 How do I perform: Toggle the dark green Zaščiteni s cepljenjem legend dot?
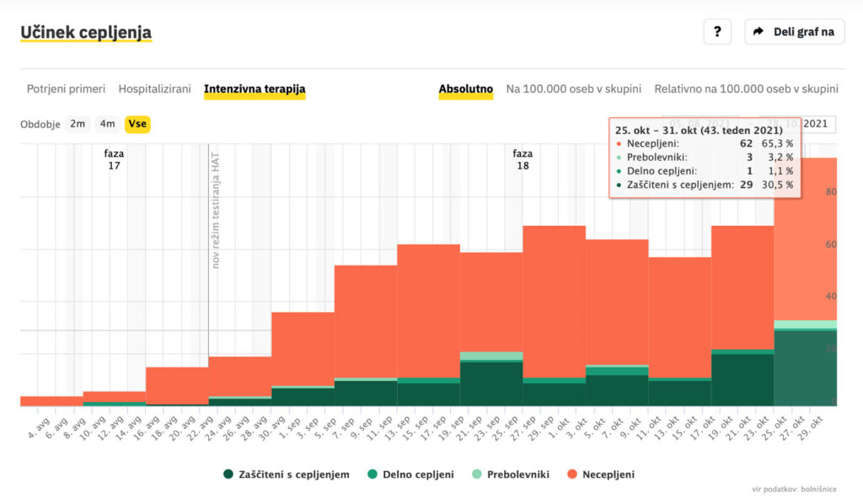coord(228,475)
